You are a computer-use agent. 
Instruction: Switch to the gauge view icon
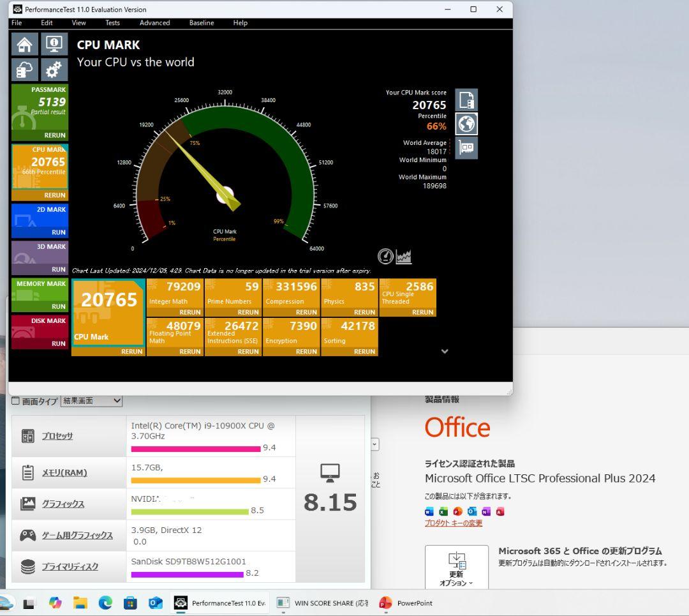coord(385,257)
